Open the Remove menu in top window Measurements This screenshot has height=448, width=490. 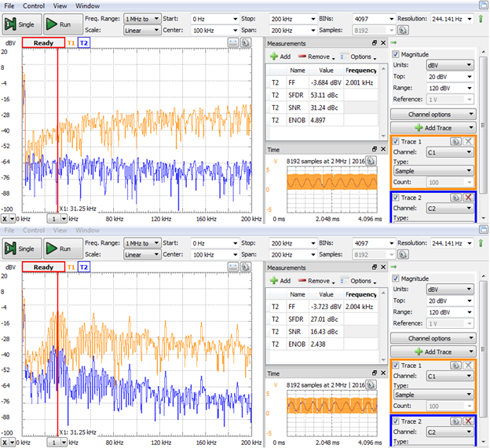[316, 56]
